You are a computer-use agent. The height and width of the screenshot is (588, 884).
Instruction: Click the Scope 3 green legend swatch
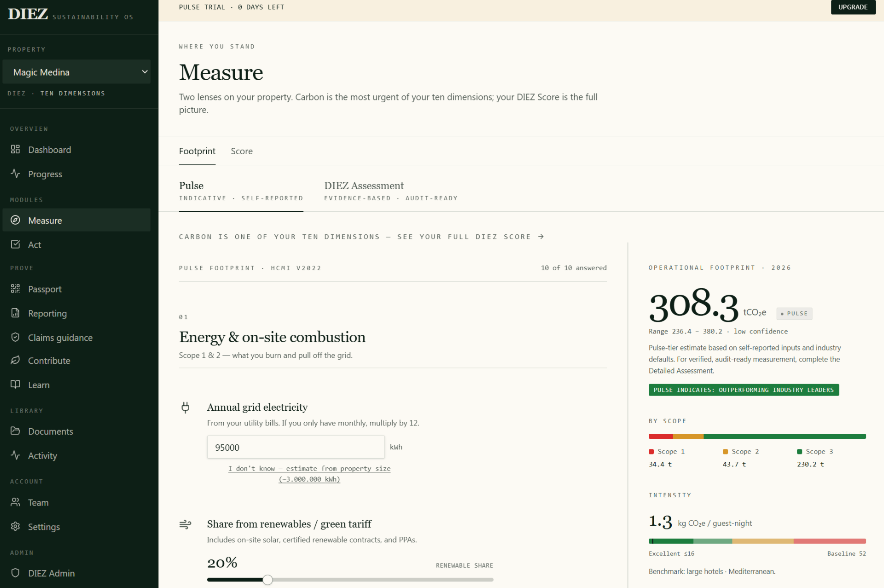coord(800,452)
